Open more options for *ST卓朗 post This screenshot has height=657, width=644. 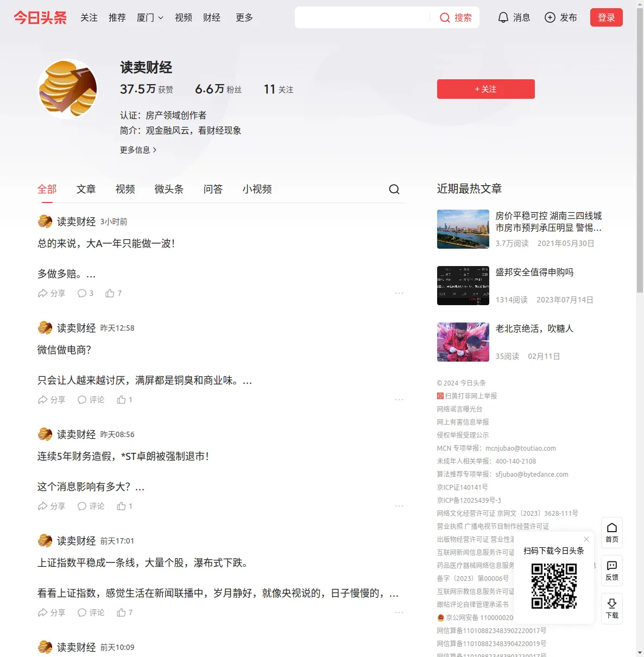pyautogui.click(x=399, y=506)
